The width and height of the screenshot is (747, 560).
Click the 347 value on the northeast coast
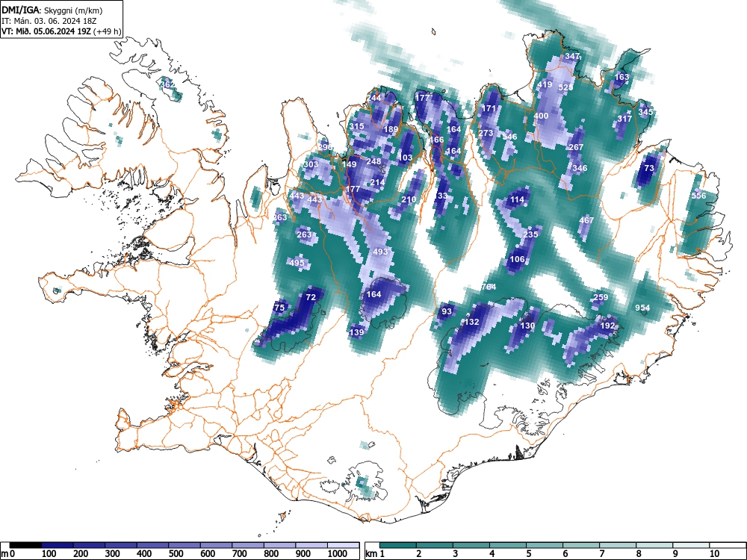click(572, 56)
